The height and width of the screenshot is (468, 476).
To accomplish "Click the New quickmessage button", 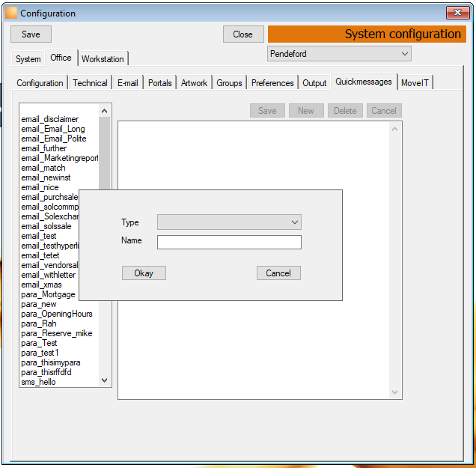I will pyautogui.click(x=306, y=111).
